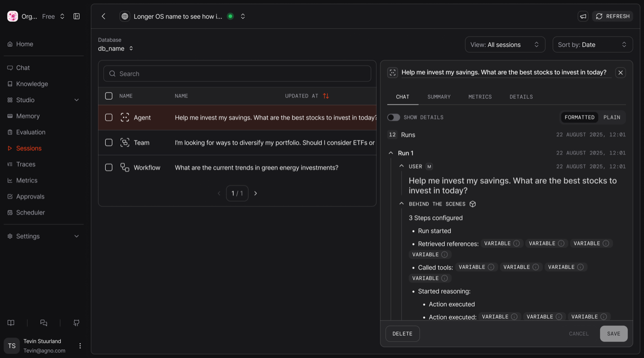Open the OS selector chevrons
The width and height of the screenshot is (644, 358).
tap(243, 17)
